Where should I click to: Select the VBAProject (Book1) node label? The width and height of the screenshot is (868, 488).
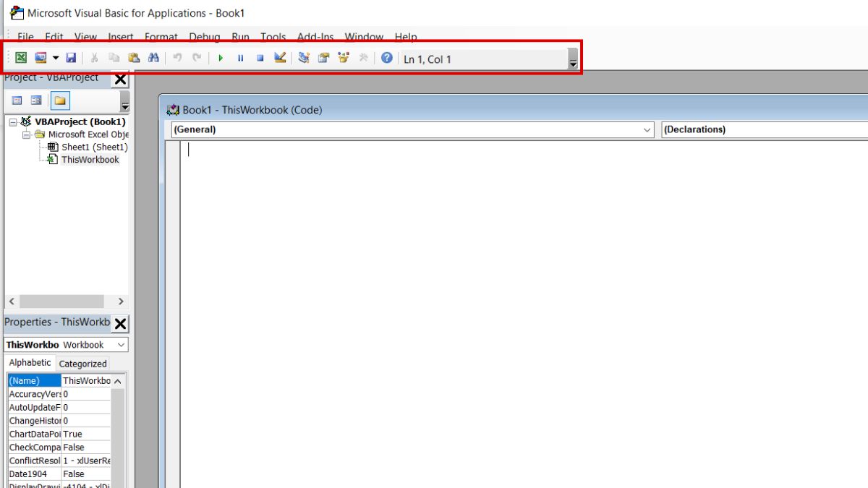[x=80, y=122]
